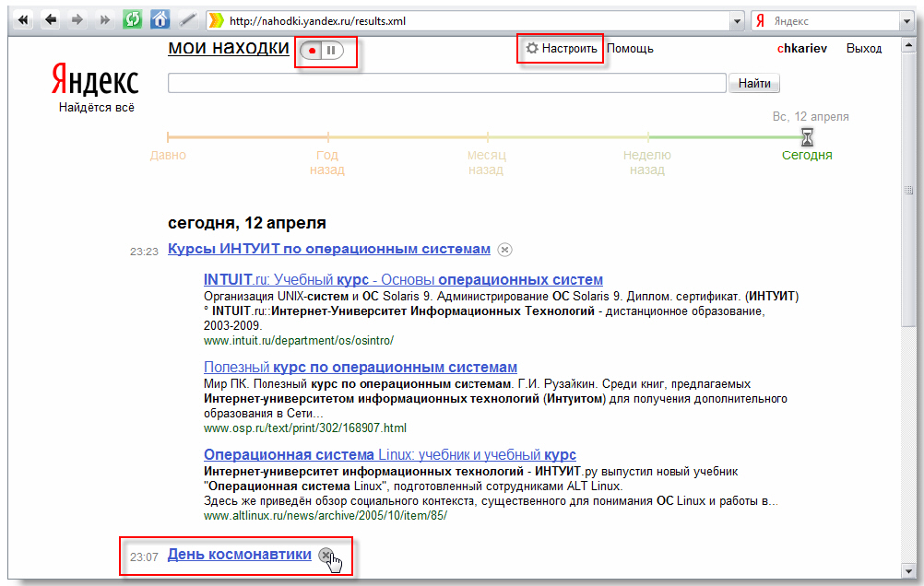Click the rewind (double left arrow) browser button

23,20
